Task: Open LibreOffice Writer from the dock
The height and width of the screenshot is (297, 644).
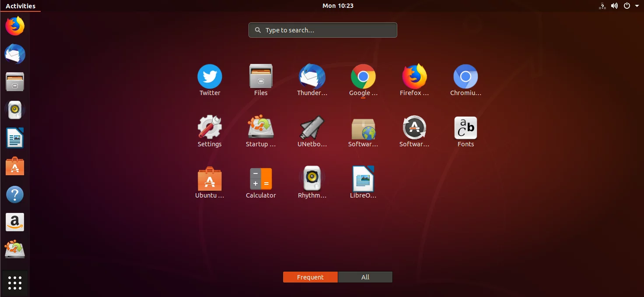Action: pos(15,138)
